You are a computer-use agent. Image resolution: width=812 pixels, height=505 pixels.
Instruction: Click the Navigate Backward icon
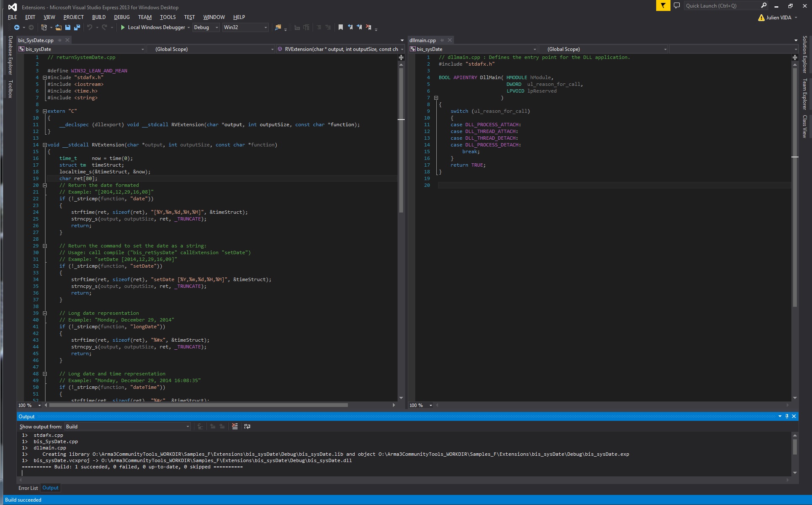pos(17,27)
